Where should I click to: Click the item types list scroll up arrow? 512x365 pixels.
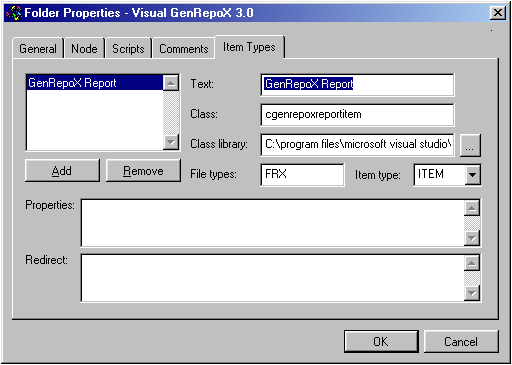click(171, 83)
